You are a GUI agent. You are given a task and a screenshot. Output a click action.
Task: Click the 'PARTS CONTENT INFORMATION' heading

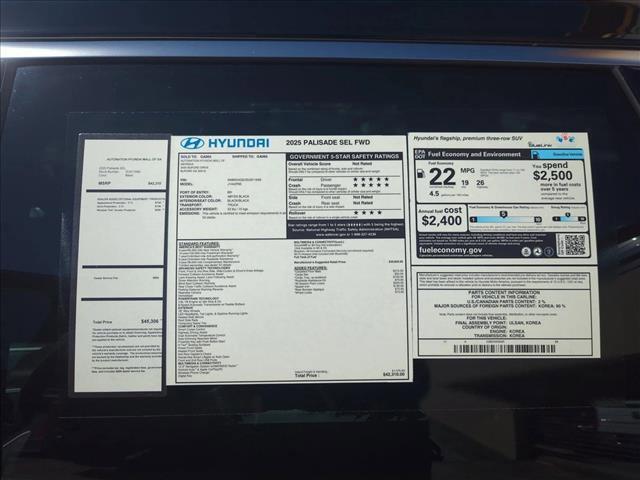pyautogui.click(x=504, y=293)
